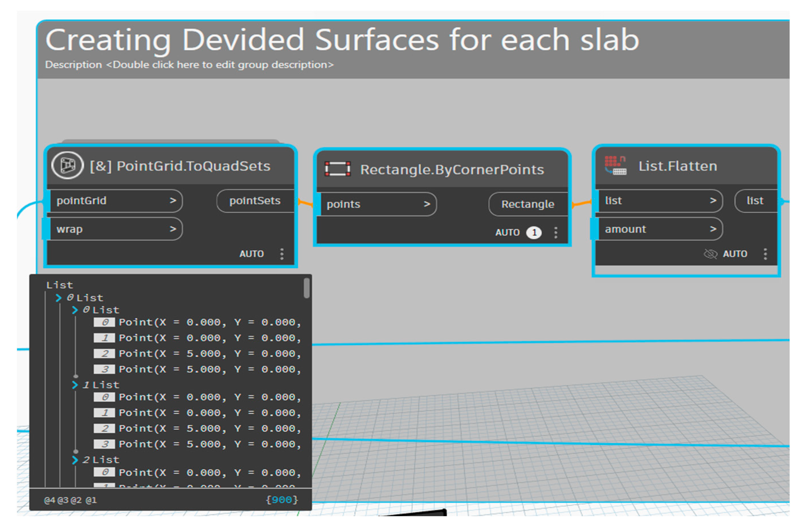Select list level @4 in preview footer
Screen dimensions: 806x532
[x=49, y=500]
